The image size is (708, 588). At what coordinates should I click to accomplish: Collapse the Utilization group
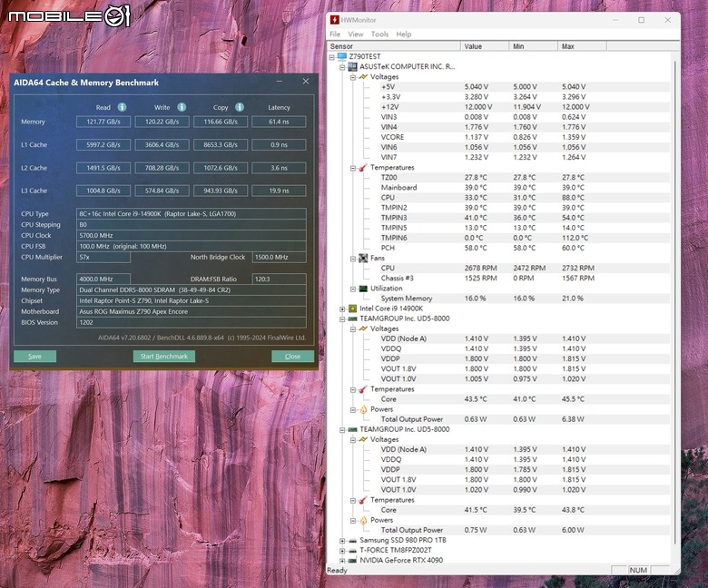pyautogui.click(x=353, y=289)
